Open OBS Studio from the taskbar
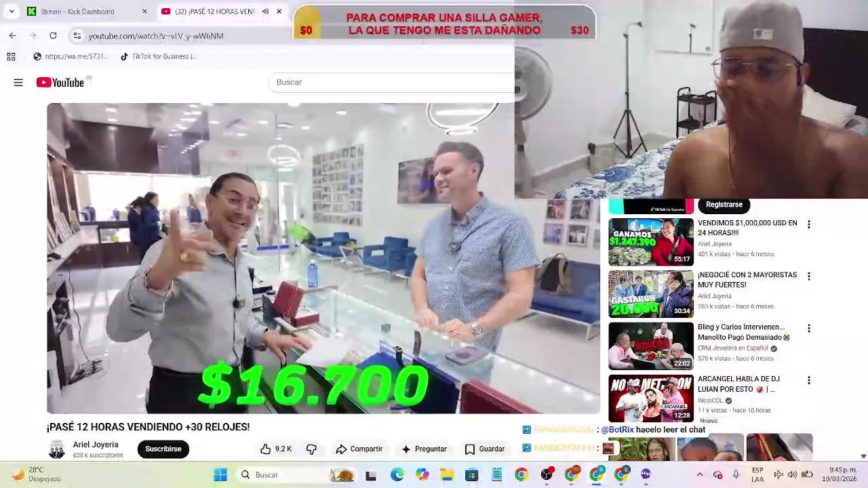 [x=547, y=475]
